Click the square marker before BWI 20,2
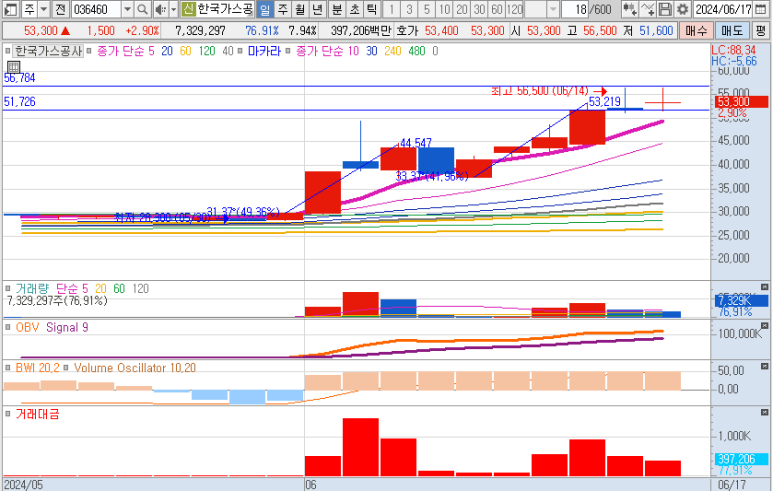 [8, 368]
